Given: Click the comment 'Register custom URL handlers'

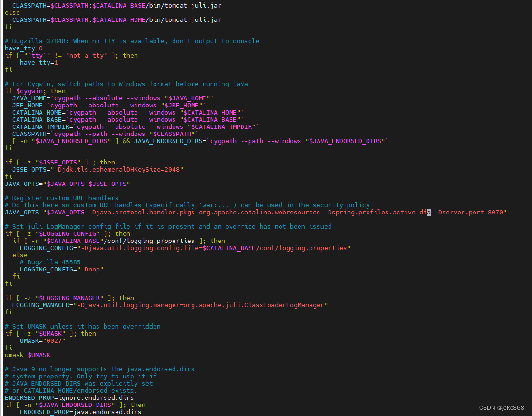Looking at the screenshot, I should pyautogui.click(x=61, y=198).
